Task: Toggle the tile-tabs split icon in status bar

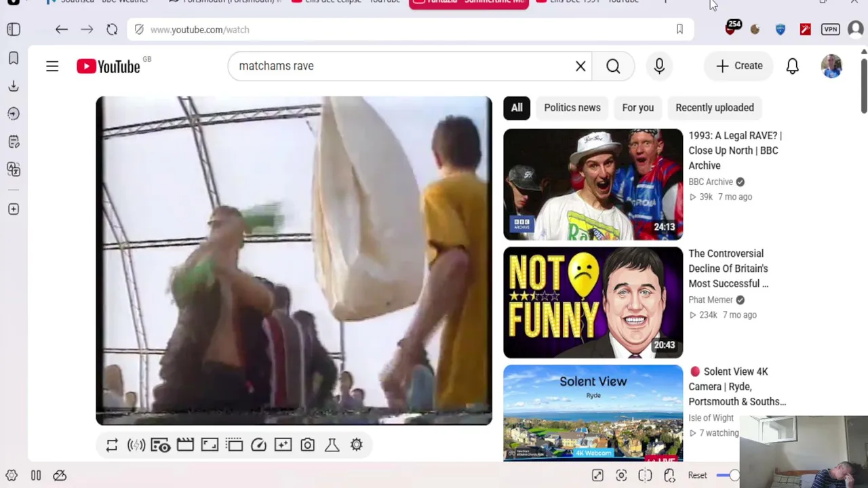Action: 645,476
